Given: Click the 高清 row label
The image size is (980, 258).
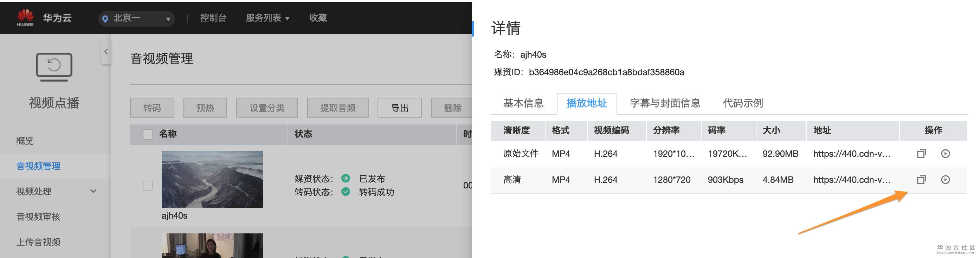Looking at the screenshot, I should (x=512, y=180).
